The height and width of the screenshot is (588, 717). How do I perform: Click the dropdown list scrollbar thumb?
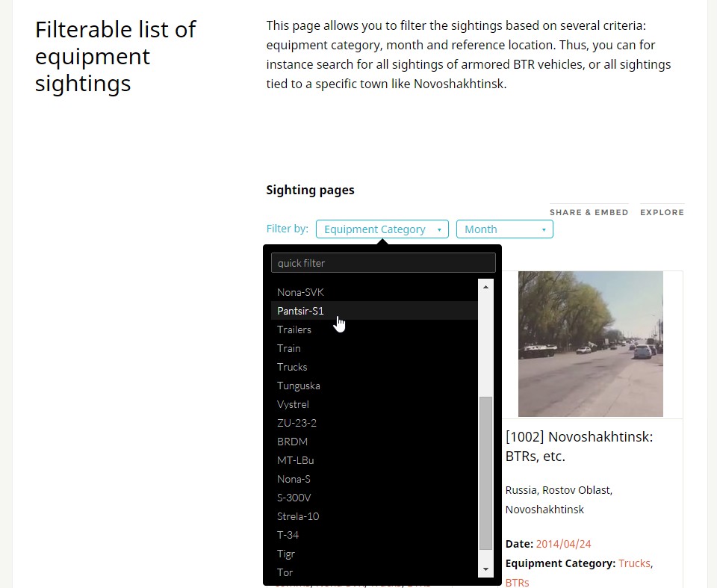click(x=485, y=473)
